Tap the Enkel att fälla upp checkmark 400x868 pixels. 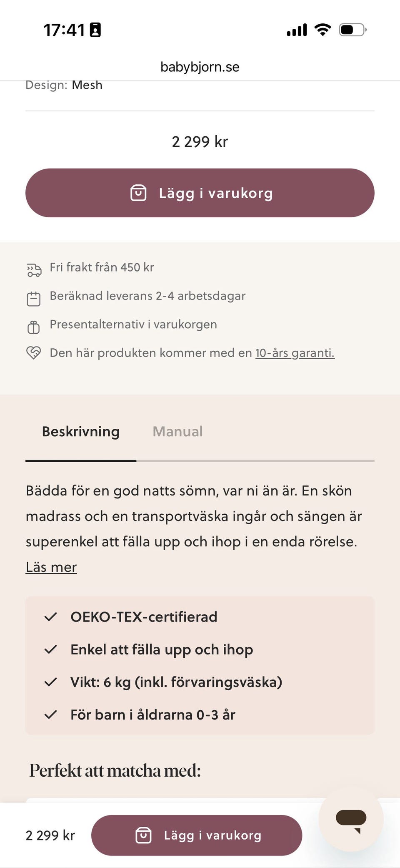pos(51,649)
